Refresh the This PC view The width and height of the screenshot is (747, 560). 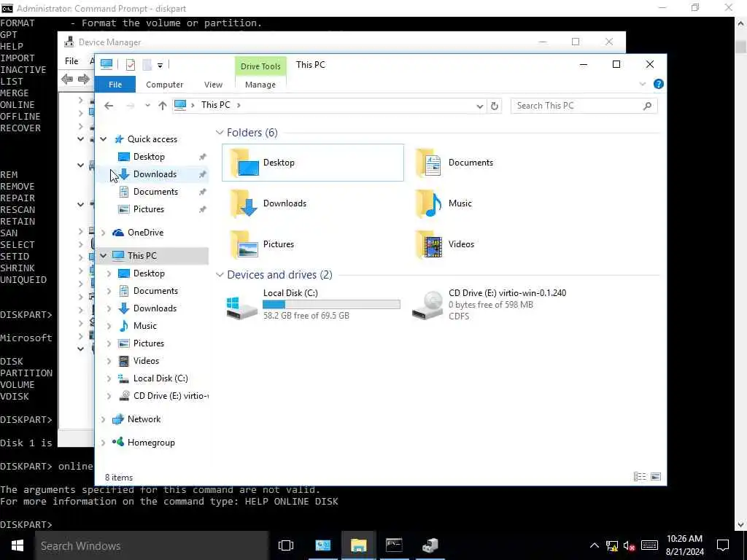tap(495, 106)
